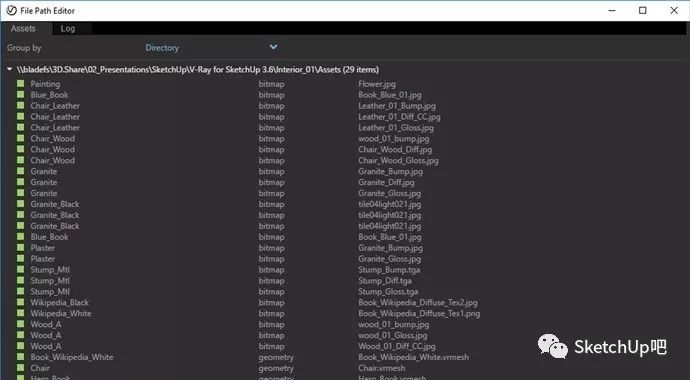The height and width of the screenshot is (380, 690).
Task: Open the Log tab
Action: 68,29
